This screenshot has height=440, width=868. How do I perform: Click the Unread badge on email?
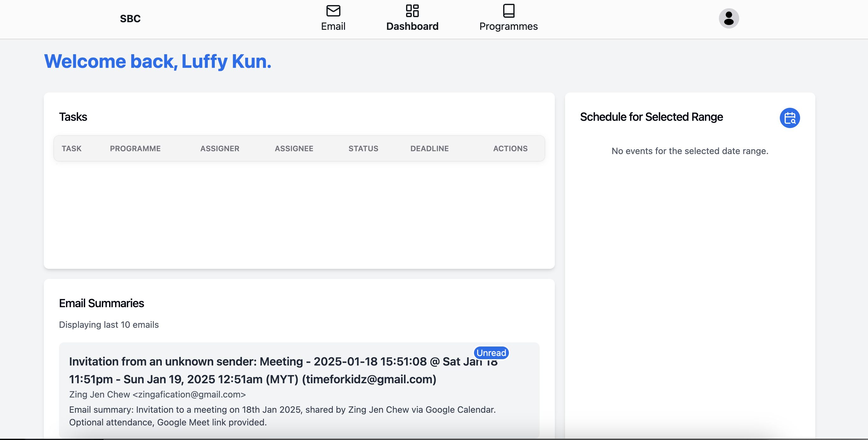(491, 353)
